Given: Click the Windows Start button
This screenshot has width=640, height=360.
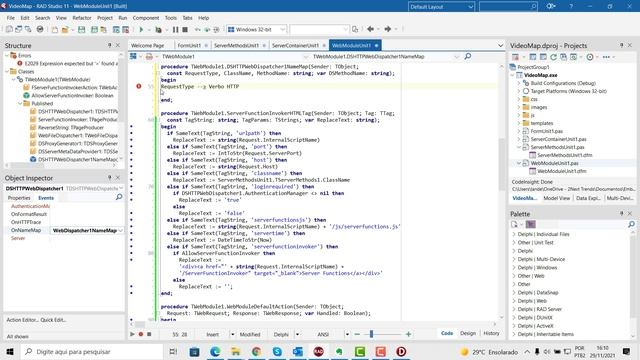Looking at the screenshot, I should (10, 351).
